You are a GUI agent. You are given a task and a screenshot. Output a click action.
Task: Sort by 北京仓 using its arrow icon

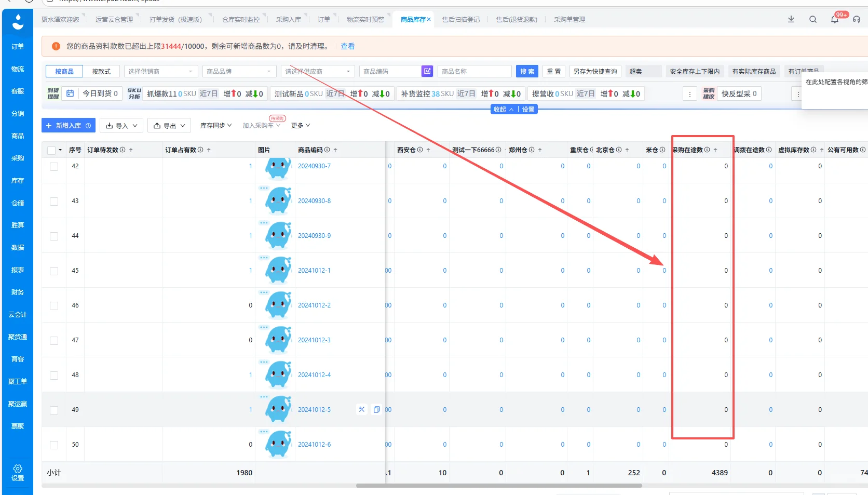pos(627,150)
